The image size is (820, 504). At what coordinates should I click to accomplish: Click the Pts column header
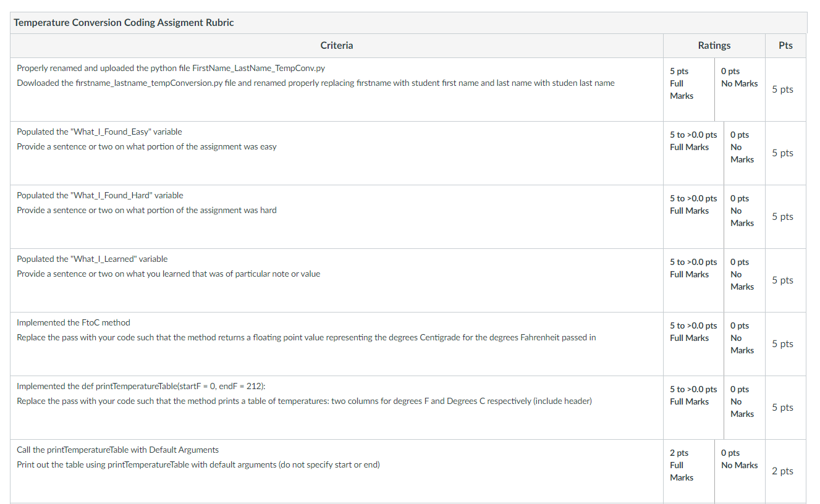(785, 45)
